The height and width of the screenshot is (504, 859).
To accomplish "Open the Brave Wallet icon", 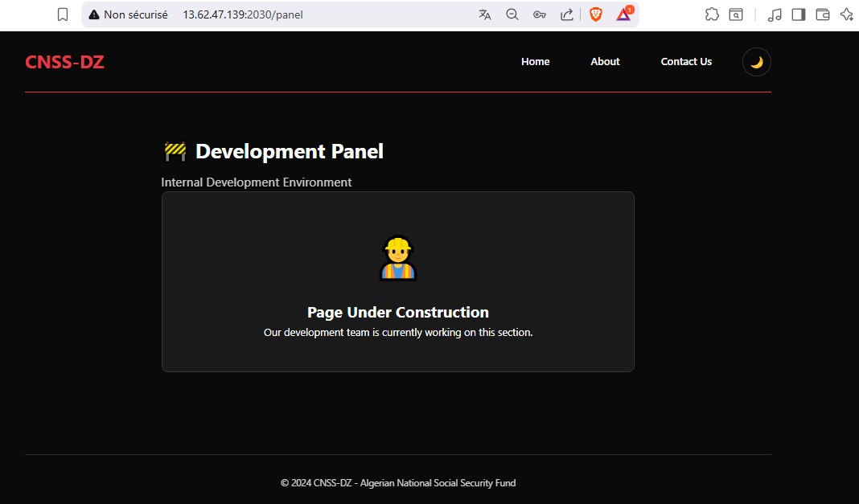I will (822, 14).
